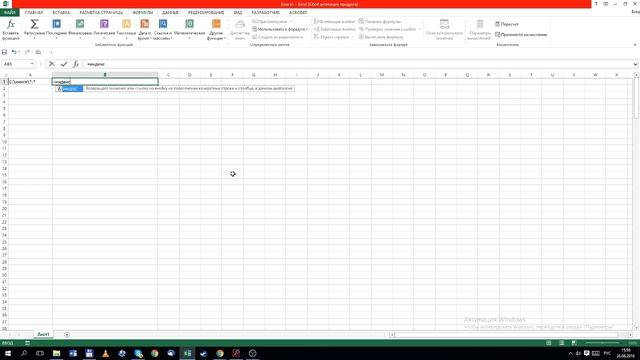Switch to Page Break Preview in status bar
Screen dimensions: 640x360
pyautogui.click(x=574, y=343)
